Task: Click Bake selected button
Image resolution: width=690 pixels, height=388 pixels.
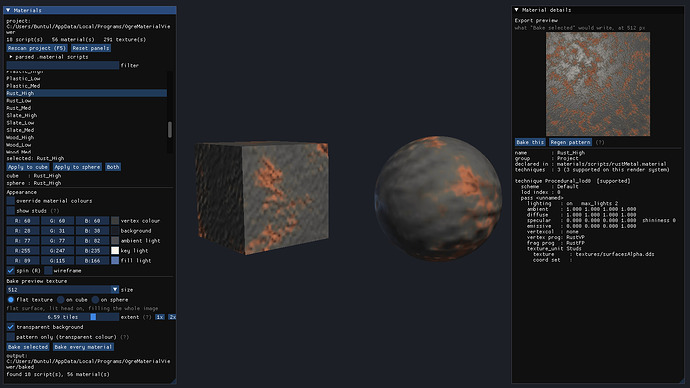Action: pos(28,347)
